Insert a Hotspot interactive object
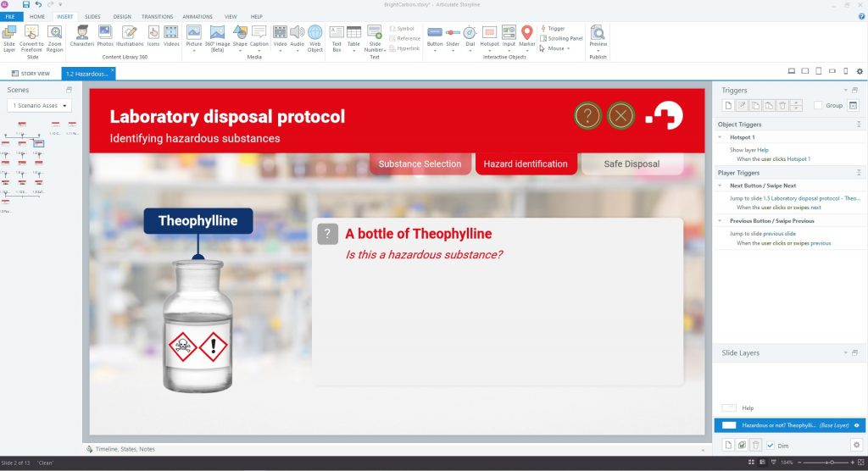Viewport: 868px width, 471px height. coord(489,38)
